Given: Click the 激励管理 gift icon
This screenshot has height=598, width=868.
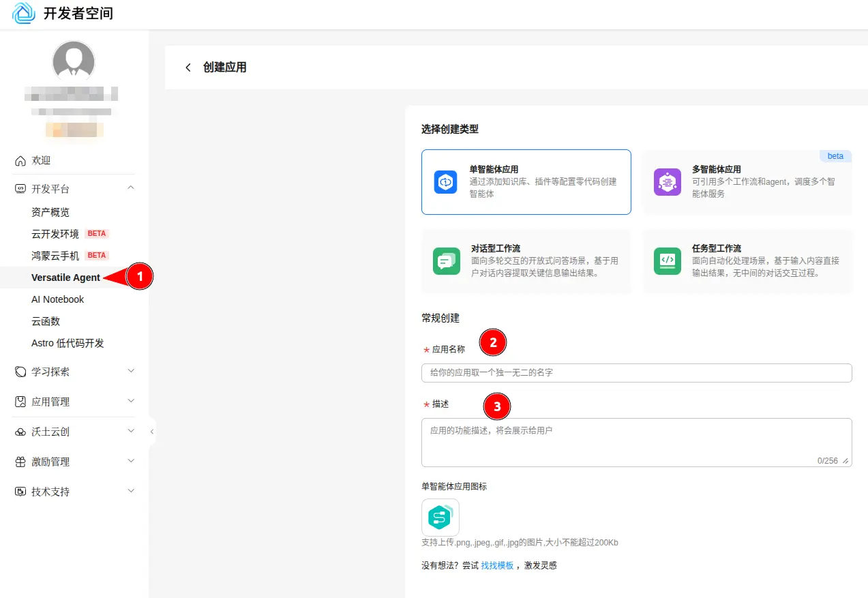Looking at the screenshot, I should [20, 462].
